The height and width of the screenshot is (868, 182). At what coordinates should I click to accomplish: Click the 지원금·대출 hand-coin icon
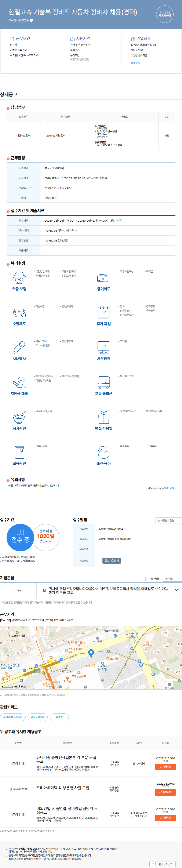click(x=19, y=382)
